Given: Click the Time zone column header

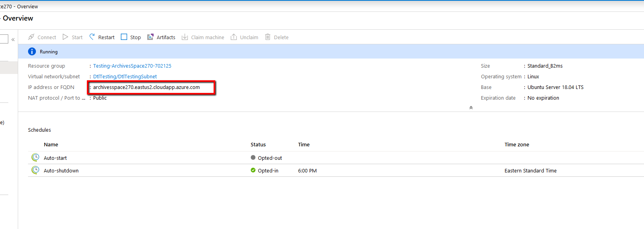Looking at the screenshot, I should [516, 144].
